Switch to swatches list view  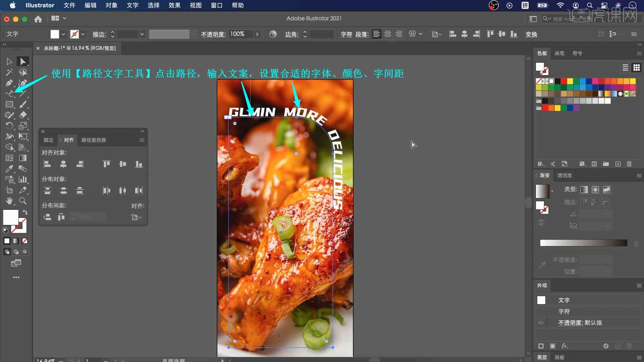coord(625,68)
